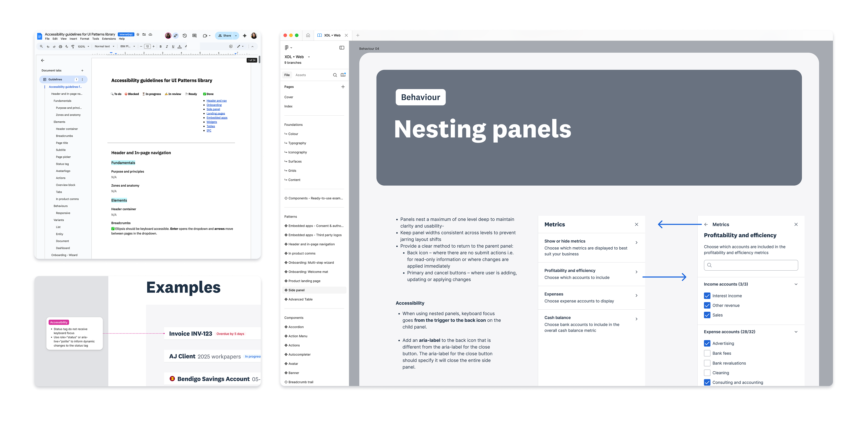Click the font size field showing 12
The height and width of the screenshot is (427, 868).
(147, 46)
